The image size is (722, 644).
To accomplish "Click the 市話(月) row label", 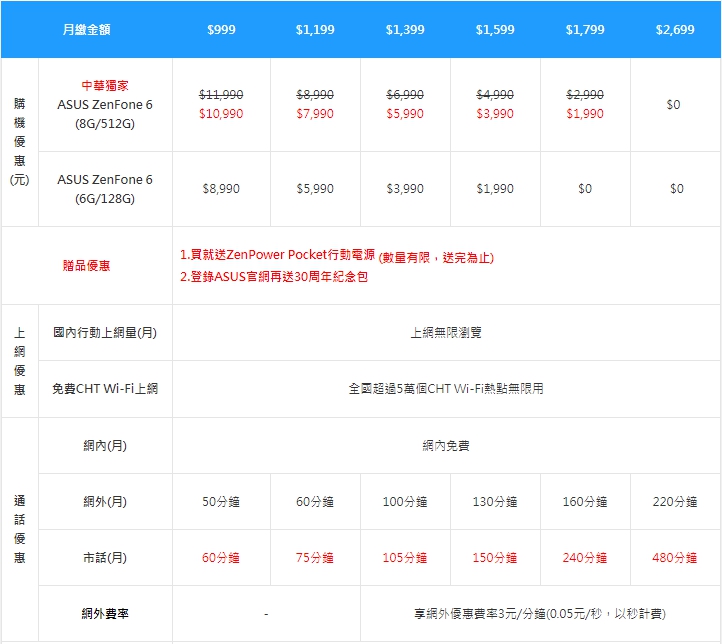I will click(105, 558).
